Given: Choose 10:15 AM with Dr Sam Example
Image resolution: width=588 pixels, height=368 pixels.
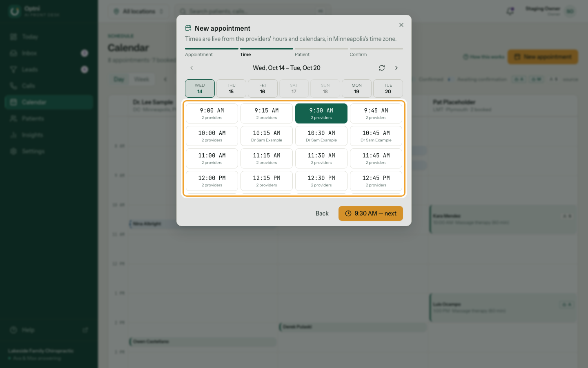Looking at the screenshot, I should (x=267, y=136).
